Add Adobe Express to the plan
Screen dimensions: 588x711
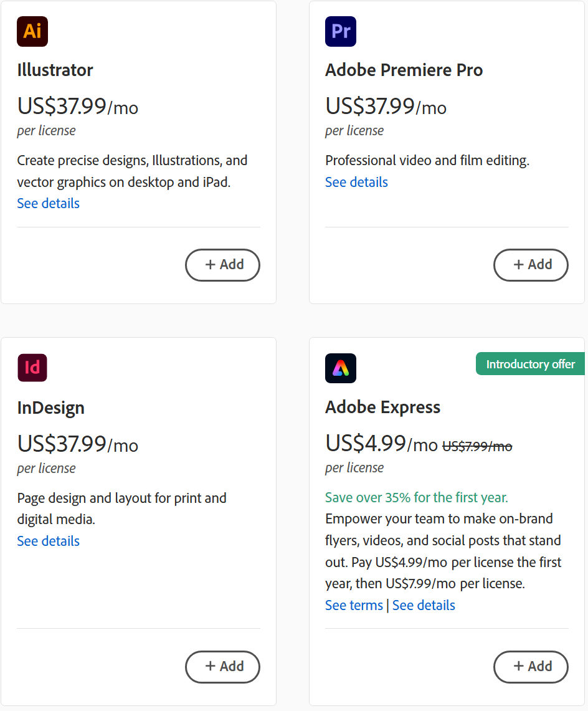tap(531, 667)
